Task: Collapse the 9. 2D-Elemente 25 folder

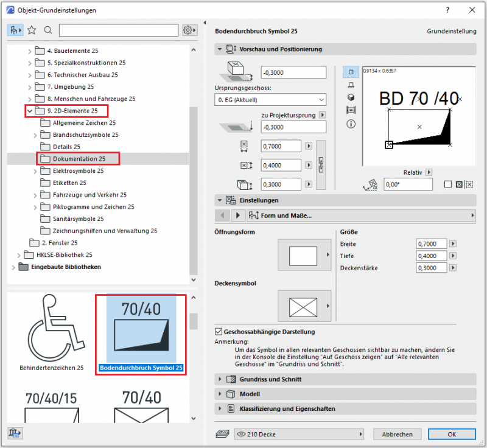Action: [x=29, y=111]
